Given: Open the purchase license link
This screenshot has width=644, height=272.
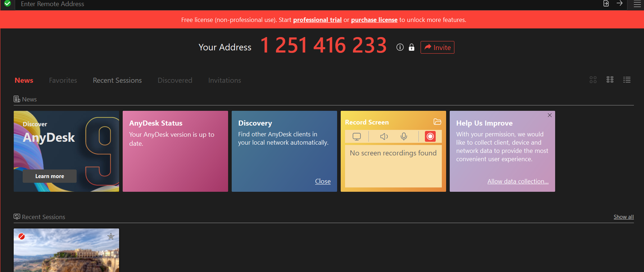Looking at the screenshot, I should (x=374, y=20).
